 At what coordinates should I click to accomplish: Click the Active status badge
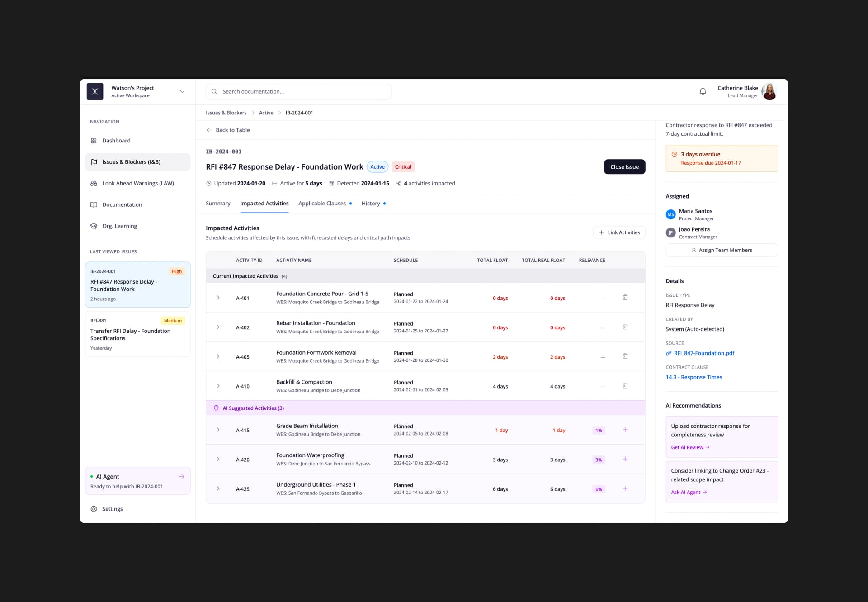(x=377, y=167)
